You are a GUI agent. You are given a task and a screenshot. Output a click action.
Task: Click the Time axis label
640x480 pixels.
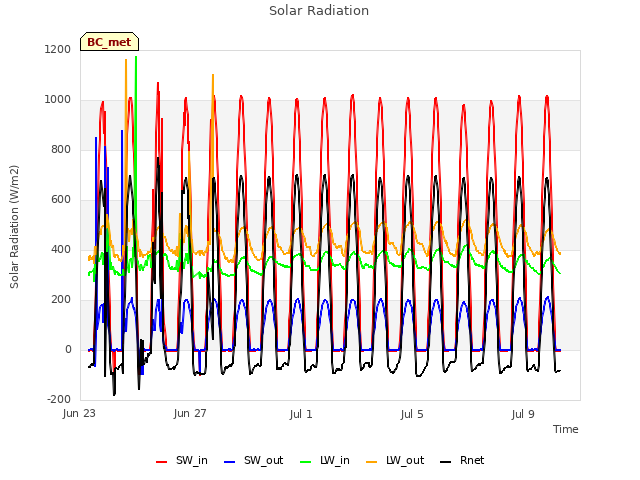pyautogui.click(x=566, y=429)
